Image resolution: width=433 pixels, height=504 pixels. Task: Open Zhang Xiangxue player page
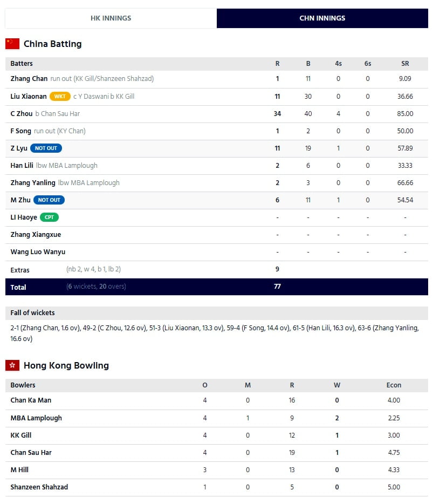tap(36, 235)
